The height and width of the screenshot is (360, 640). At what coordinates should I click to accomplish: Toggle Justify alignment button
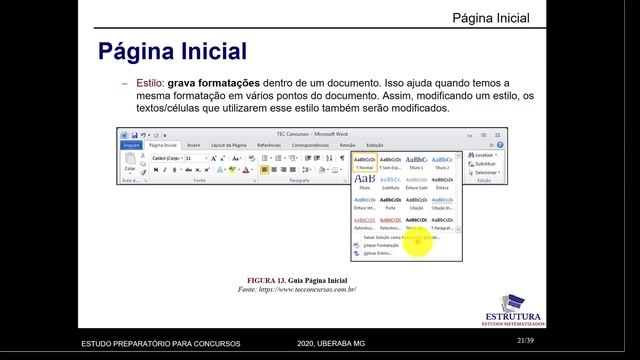pos(293,170)
